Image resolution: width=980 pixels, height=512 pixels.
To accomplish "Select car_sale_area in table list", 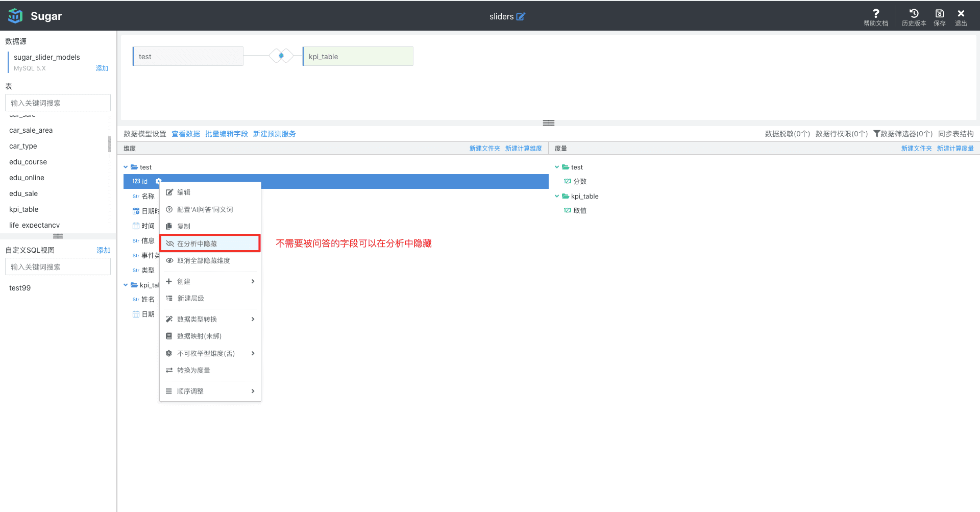I will 31,130.
